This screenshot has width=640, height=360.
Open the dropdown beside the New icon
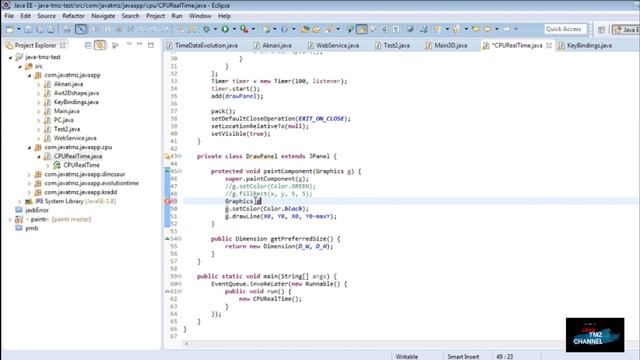(18, 29)
